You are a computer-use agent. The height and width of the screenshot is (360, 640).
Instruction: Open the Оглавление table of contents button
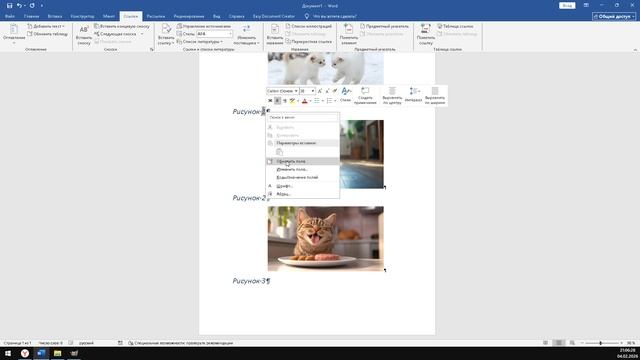[14, 34]
